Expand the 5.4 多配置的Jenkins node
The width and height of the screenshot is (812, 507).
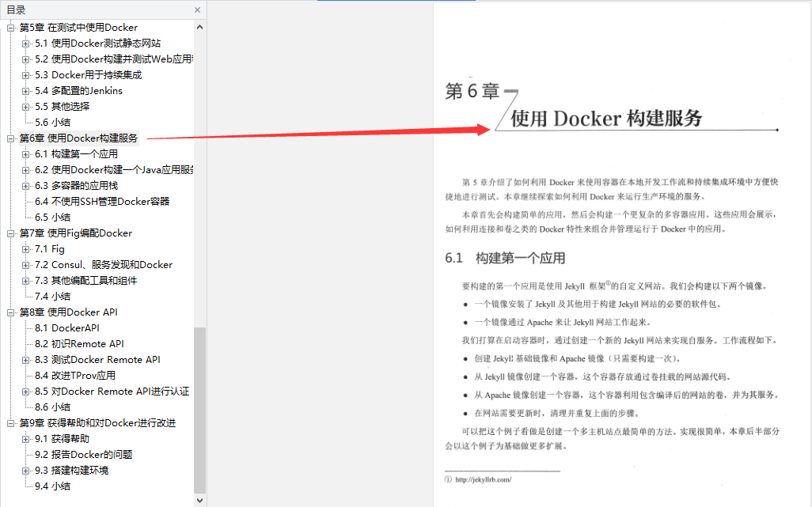pyautogui.click(x=25, y=91)
